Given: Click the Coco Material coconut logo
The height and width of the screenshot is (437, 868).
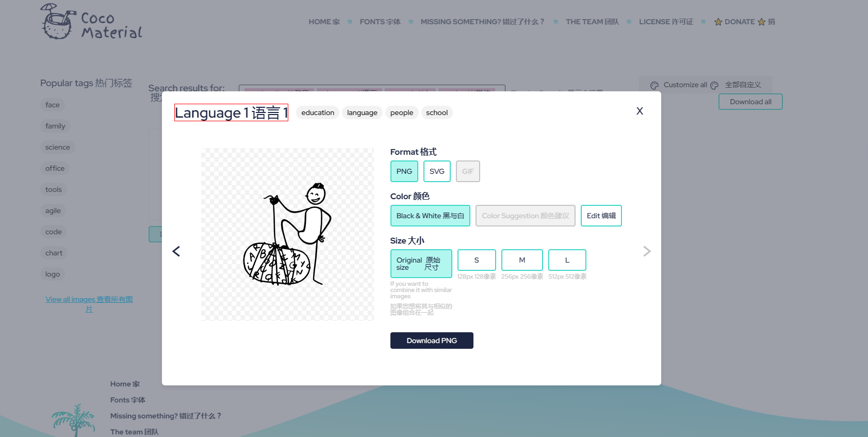Looking at the screenshot, I should tap(57, 22).
